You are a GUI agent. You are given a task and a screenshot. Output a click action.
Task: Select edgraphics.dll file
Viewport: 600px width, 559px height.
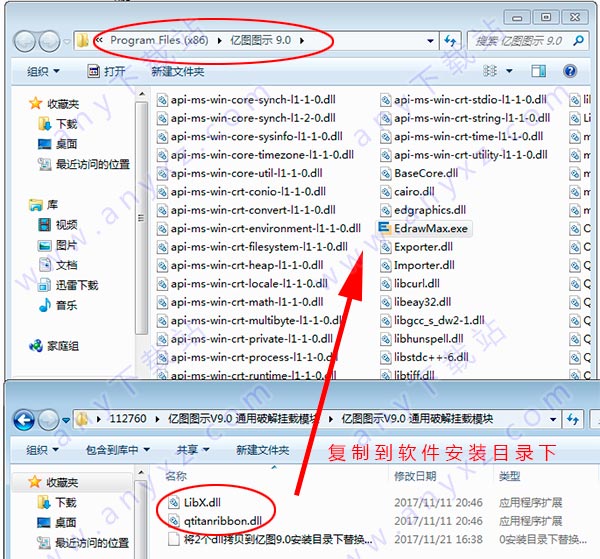[423, 210]
